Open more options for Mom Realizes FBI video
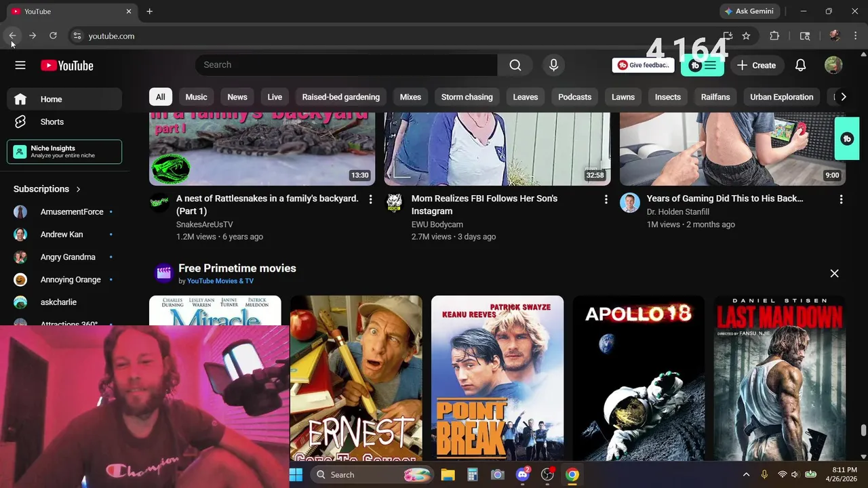 click(606, 199)
